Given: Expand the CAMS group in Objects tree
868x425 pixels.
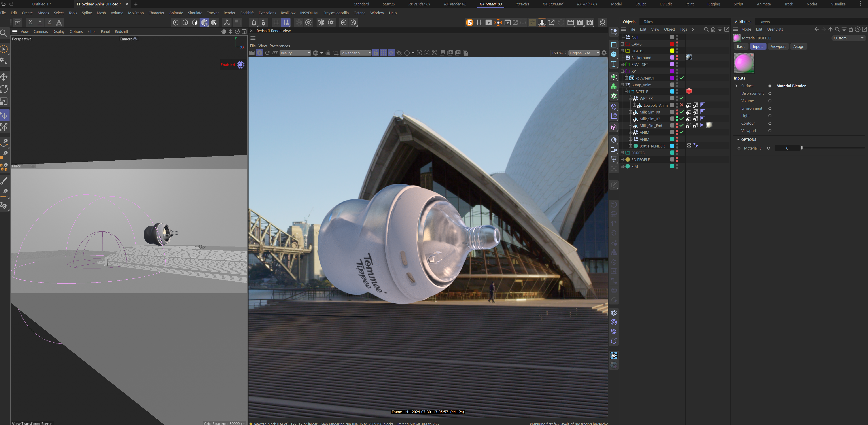Looking at the screenshot, I should [622, 44].
